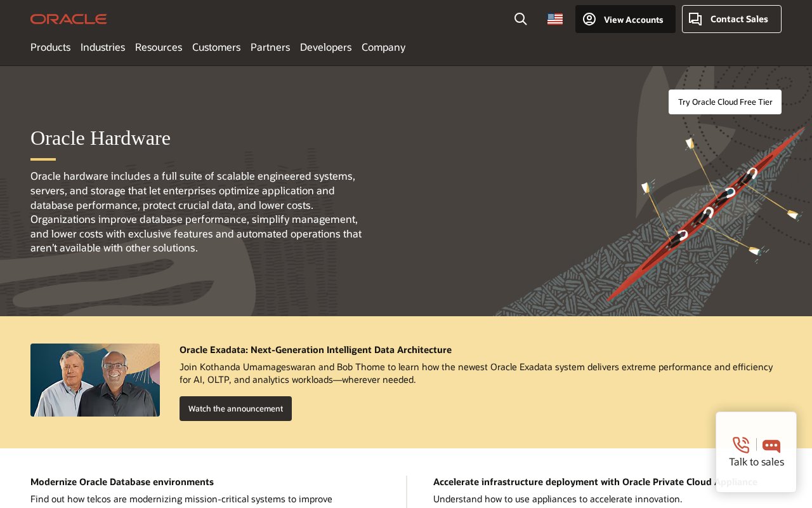The height and width of the screenshot is (508, 812).
Task: Click Watch the announcement button
Action: (x=235, y=408)
